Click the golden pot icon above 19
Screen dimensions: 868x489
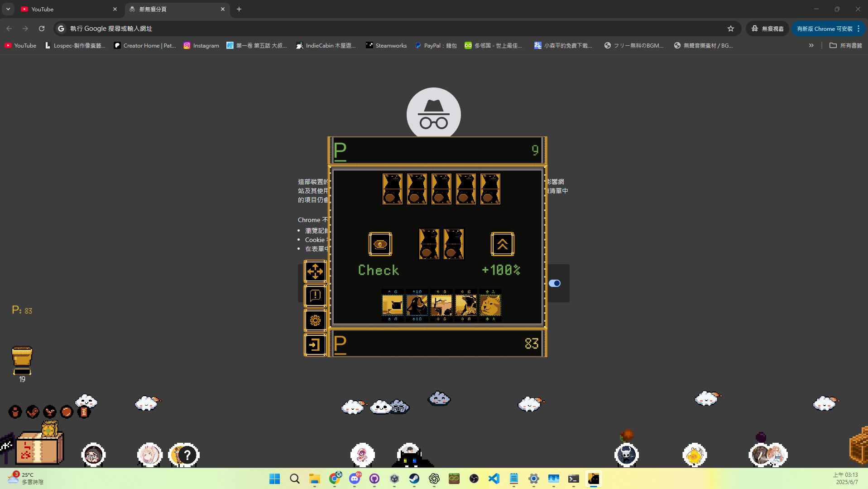point(22,357)
